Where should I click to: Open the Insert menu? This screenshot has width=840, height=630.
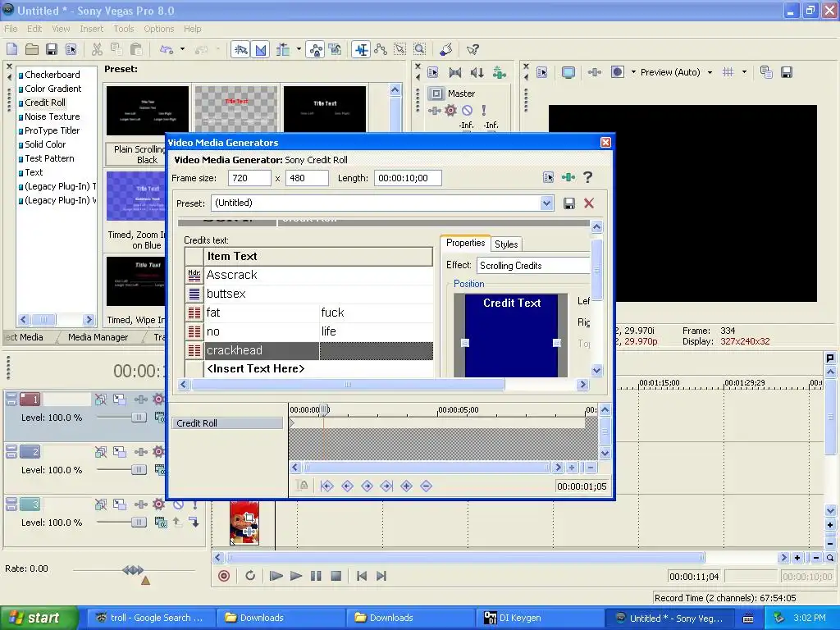92,29
